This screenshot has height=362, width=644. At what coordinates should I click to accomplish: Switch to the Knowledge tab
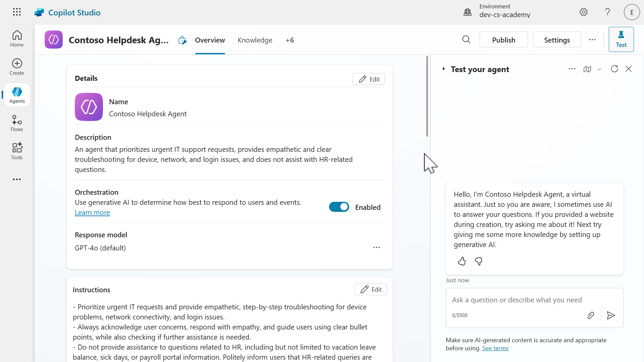click(x=255, y=40)
